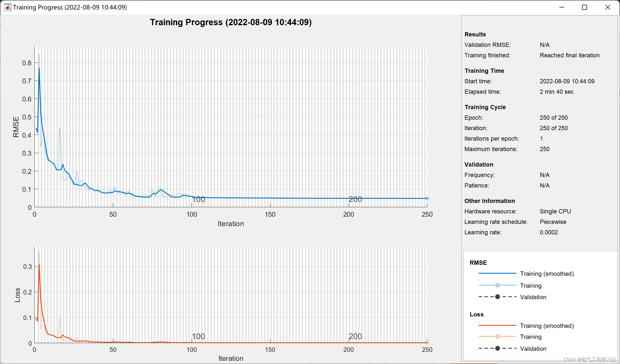The height and width of the screenshot is (364, 620).
Task: Close the Training Progress window
Action: (x=608, y=7)
